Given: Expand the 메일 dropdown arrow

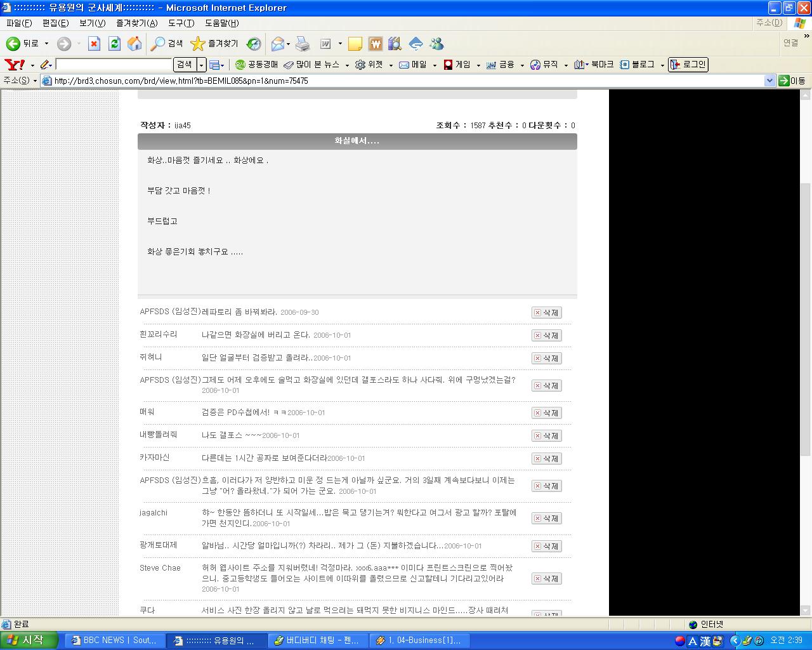Looking at the screenshot, I should click(435, 65).
